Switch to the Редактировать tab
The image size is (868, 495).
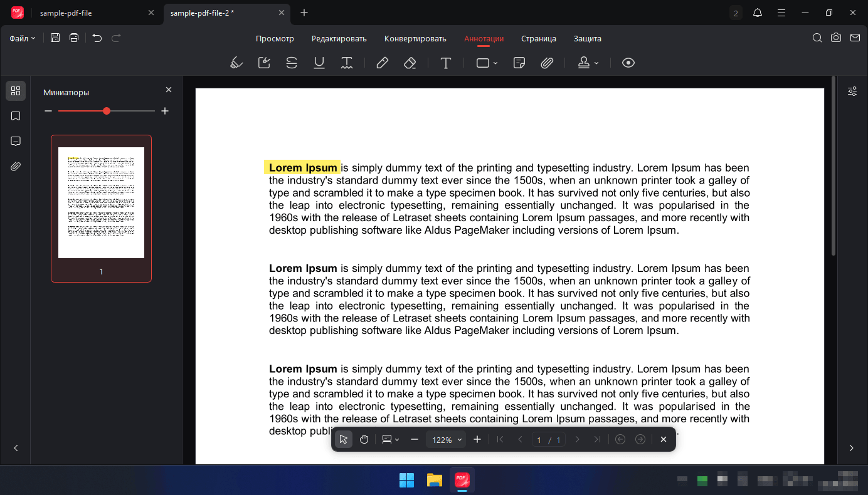click(339, 38)
